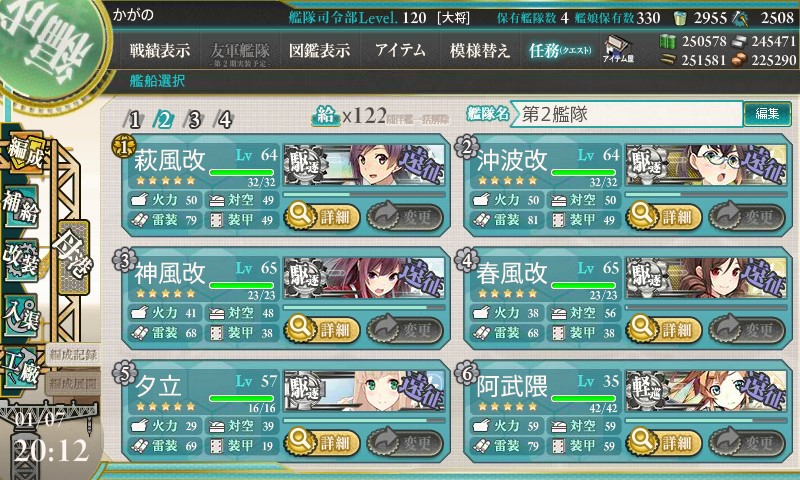800x480 pixels.
Task: Click the 母港 home port emblem
Action: (73, 257)
